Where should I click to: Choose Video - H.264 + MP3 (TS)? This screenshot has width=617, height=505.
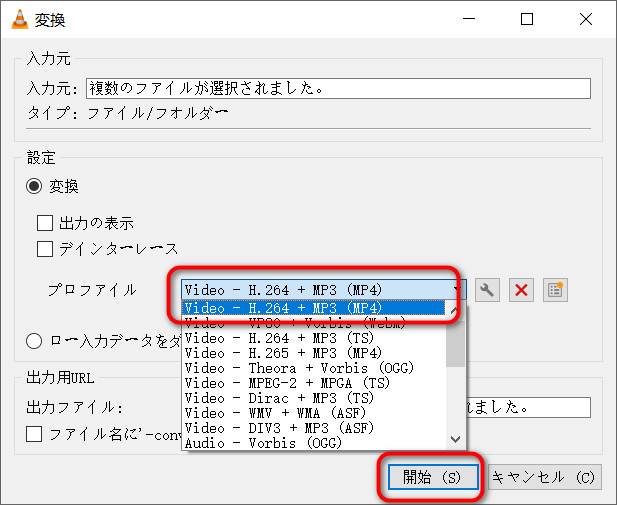(314, 338)
